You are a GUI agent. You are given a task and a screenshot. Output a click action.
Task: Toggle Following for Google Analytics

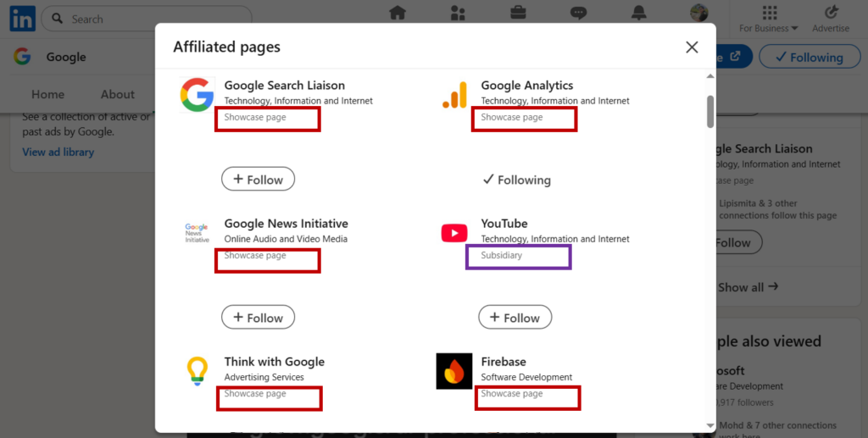(516, 180)
